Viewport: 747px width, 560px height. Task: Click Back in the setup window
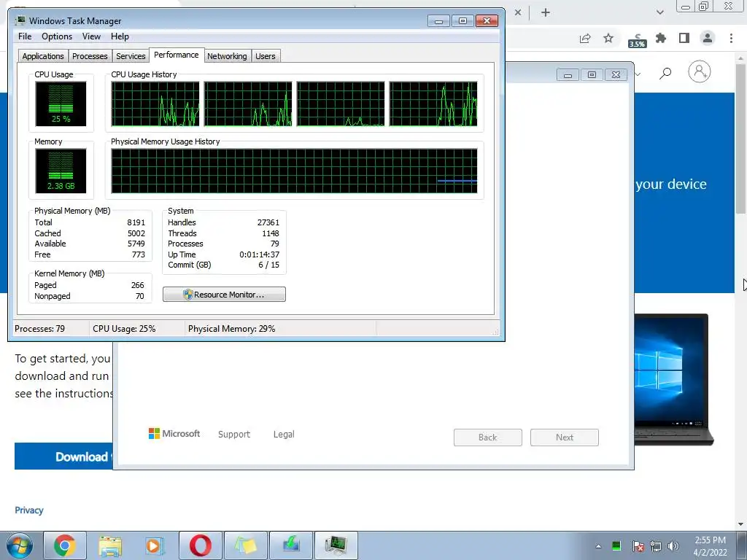click(x=488, y=437)
